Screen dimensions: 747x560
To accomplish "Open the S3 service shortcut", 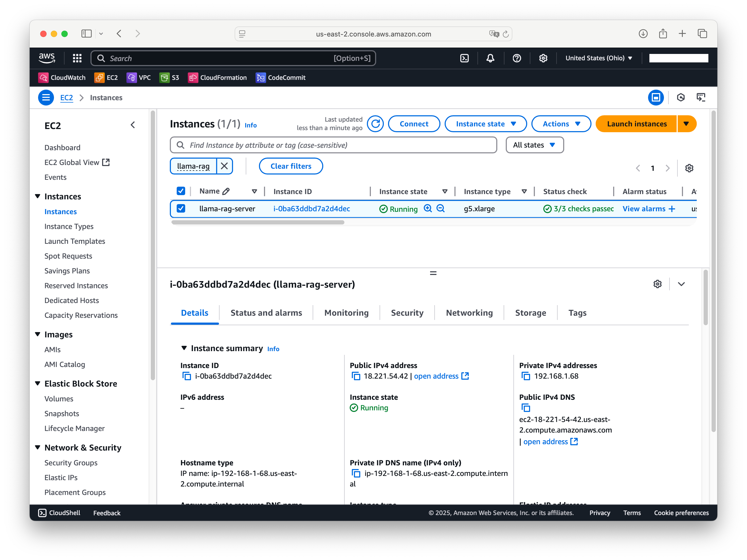I will (169, 78).
